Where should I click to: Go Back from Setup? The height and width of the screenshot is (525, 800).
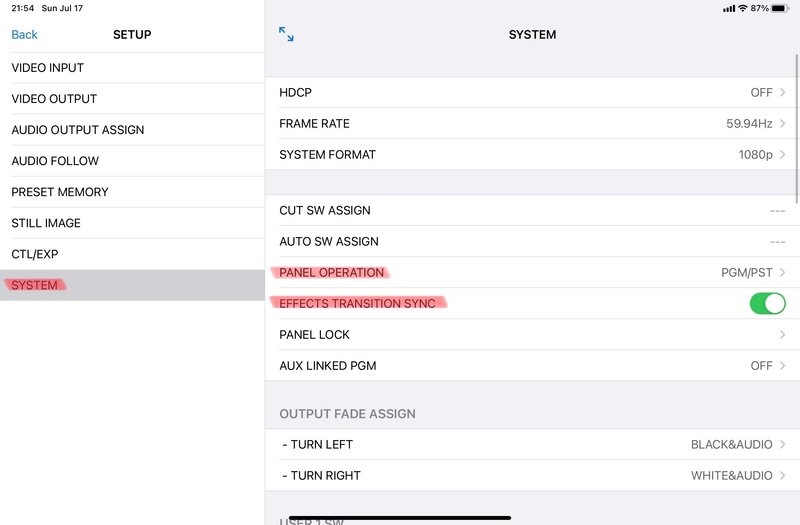24,34
